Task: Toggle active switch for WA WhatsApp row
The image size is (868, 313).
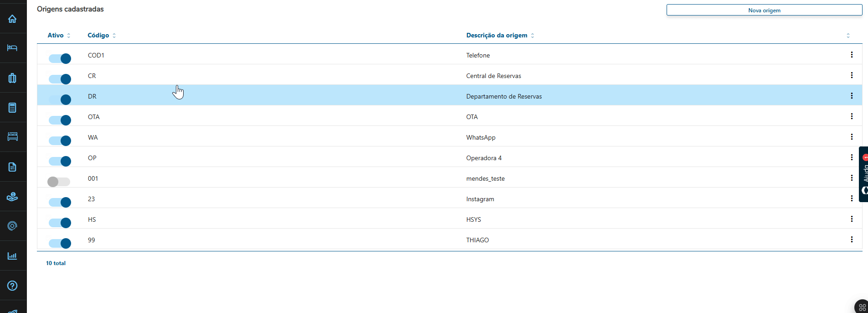Action: (60, 141)
